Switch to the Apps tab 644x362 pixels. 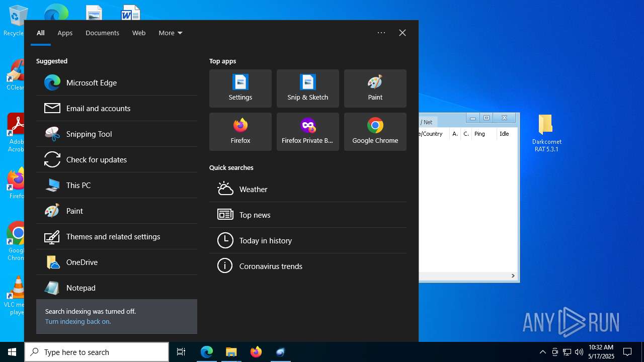point(65,33)
